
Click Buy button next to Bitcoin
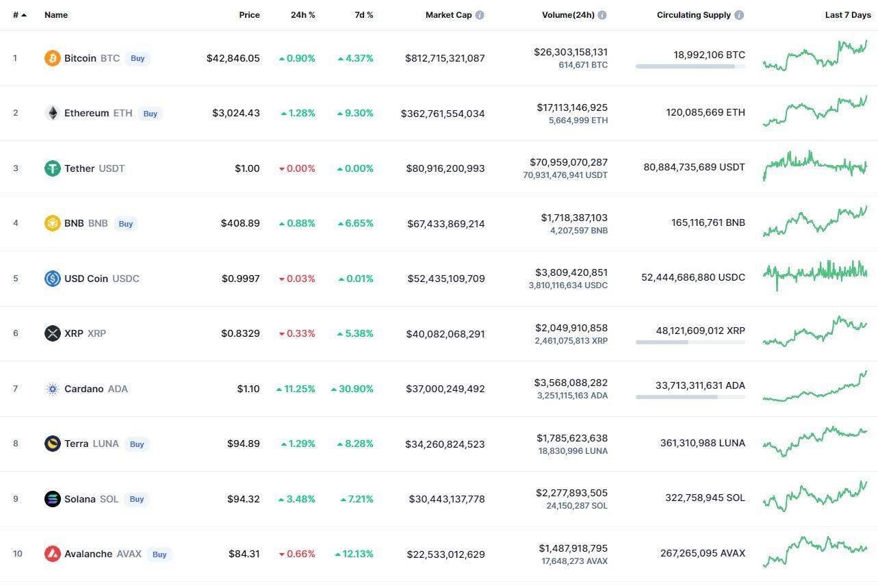click(x=138, y=59)
